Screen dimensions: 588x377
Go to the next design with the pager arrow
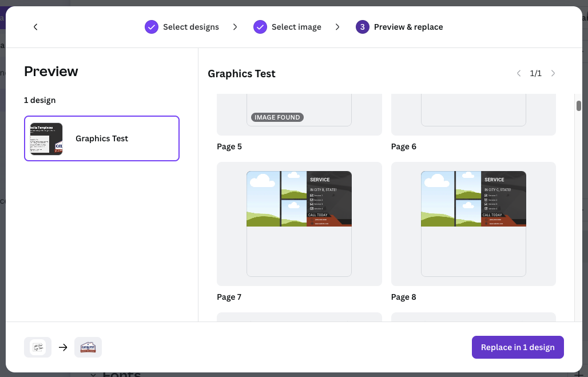(x=553, y=73)
